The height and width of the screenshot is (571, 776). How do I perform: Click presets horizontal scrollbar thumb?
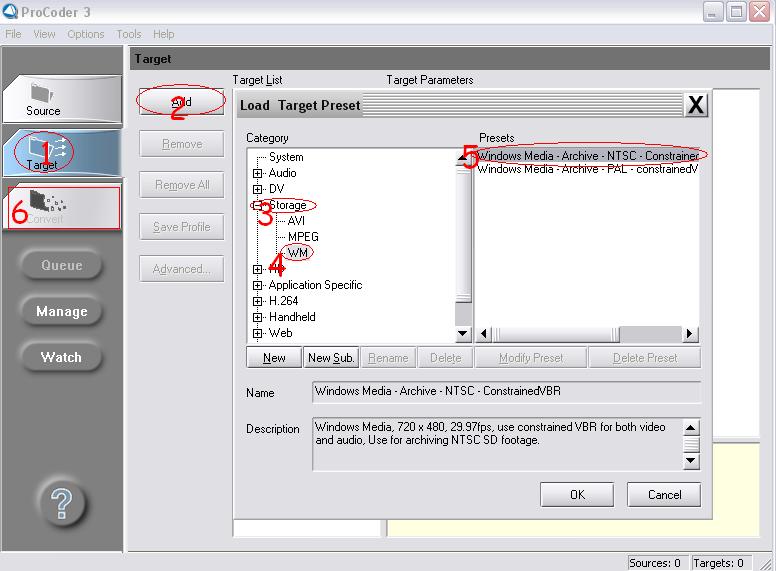[x=556, y=334]
